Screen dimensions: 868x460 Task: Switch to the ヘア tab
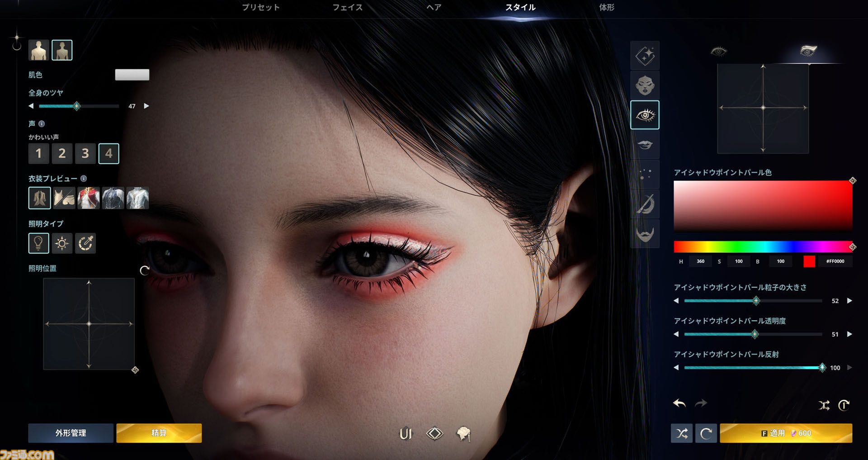coord(434,8)
